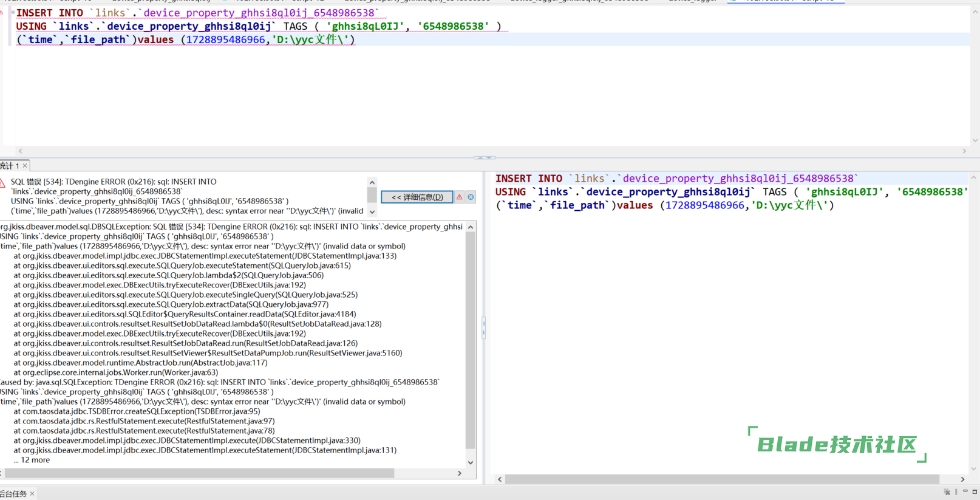Click the red warning icon beside 详细信息
980x500 pixels.
point(460,197)
